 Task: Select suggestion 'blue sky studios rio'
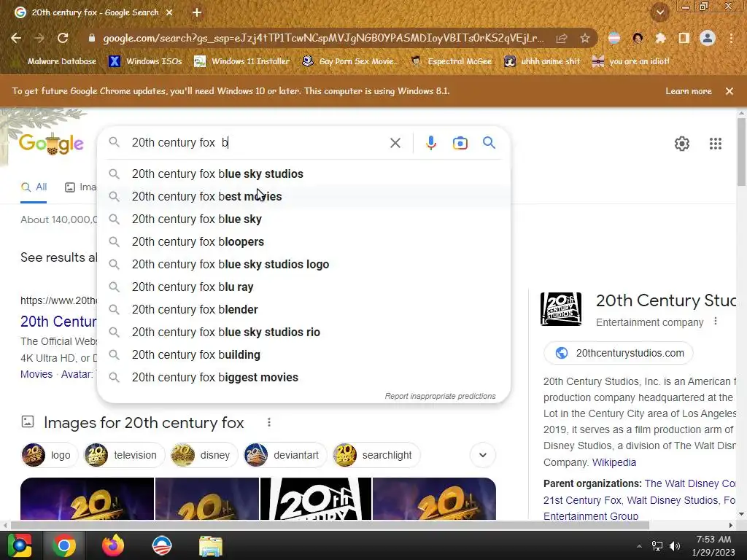pyautogui.click(x=303, y=332)
